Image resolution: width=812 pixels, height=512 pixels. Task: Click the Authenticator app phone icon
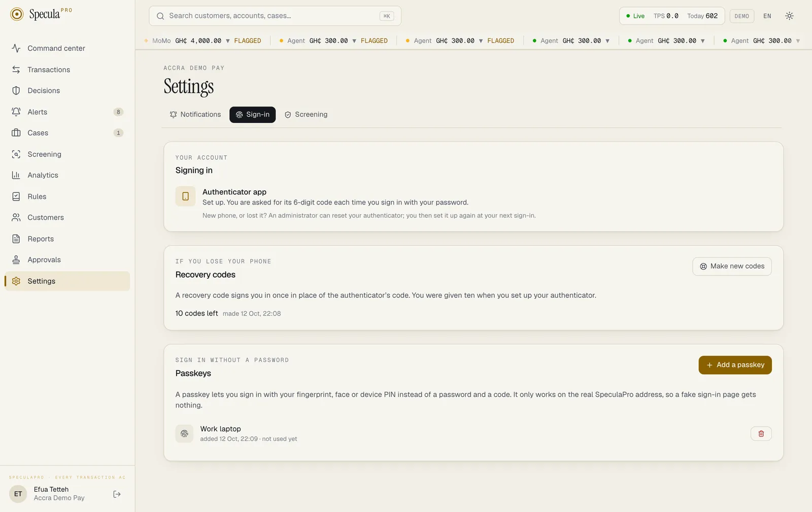click(x=185, y=196)
